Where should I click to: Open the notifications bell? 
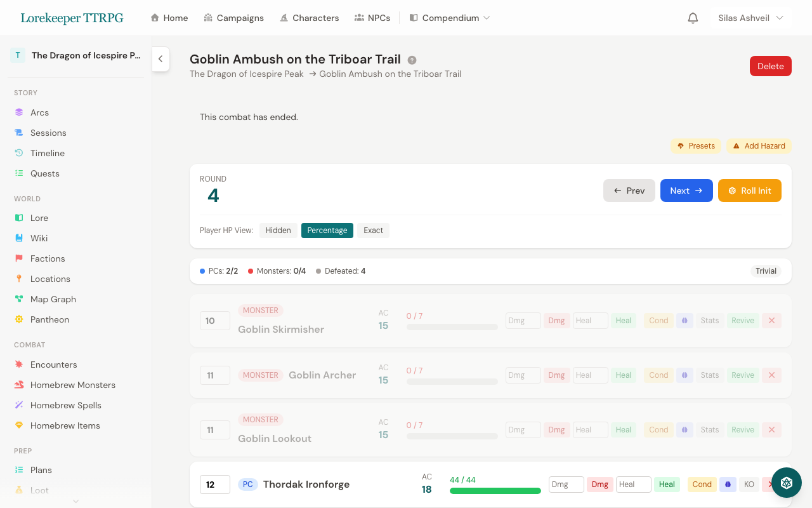[x=693, y=18]
